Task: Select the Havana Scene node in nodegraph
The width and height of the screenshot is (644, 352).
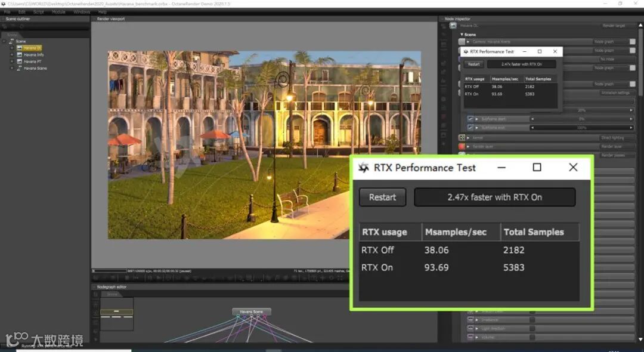Action: [x=251, y=311]
